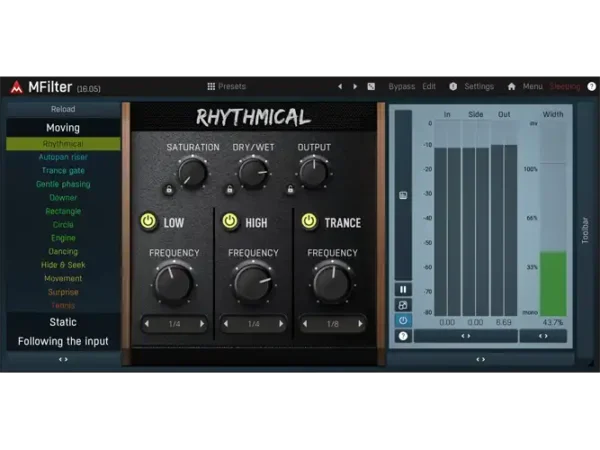Viewport: 600px width, 450px height.
Task: Select the Surprise preset
Action: coord(63,292)
